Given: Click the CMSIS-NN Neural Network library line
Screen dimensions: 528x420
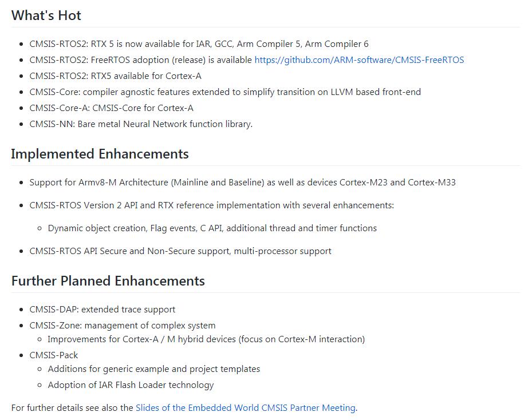Looking at the screenshot, I should (141, 124).
